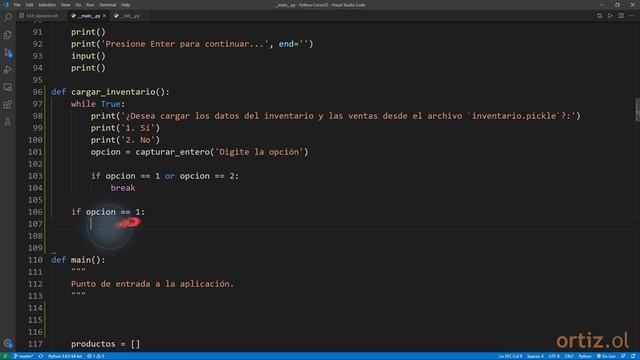Click the '2. No' string on line 100
Image resolution: width=640 pixels, height=360 pixels.
pyautogui.click(x=138, y=140)
